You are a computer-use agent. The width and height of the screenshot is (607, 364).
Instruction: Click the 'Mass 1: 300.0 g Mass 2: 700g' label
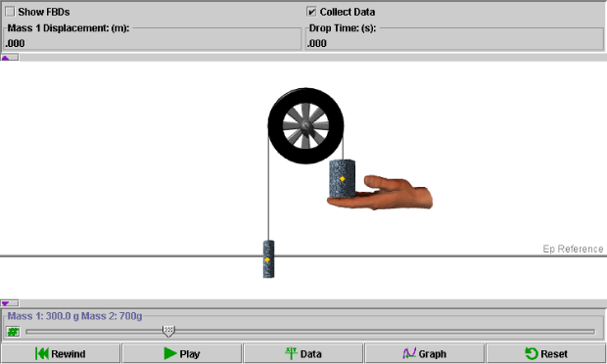point(74,316)
